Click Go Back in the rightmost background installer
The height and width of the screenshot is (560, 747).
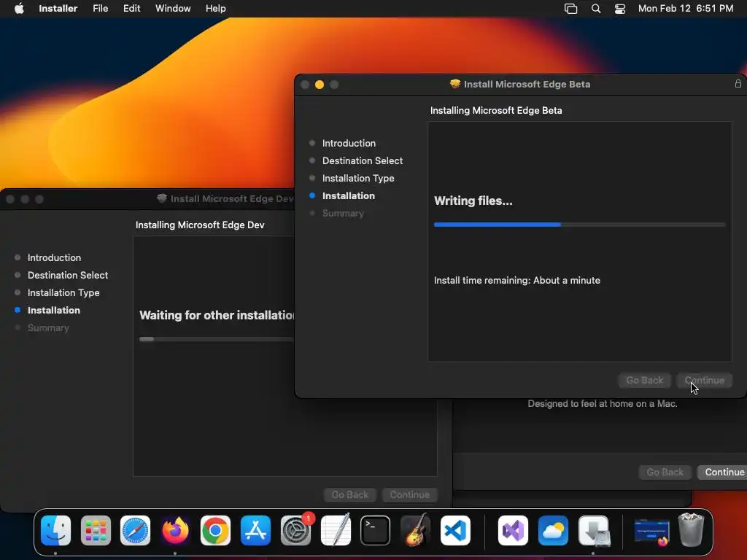[x=665, y=472]
